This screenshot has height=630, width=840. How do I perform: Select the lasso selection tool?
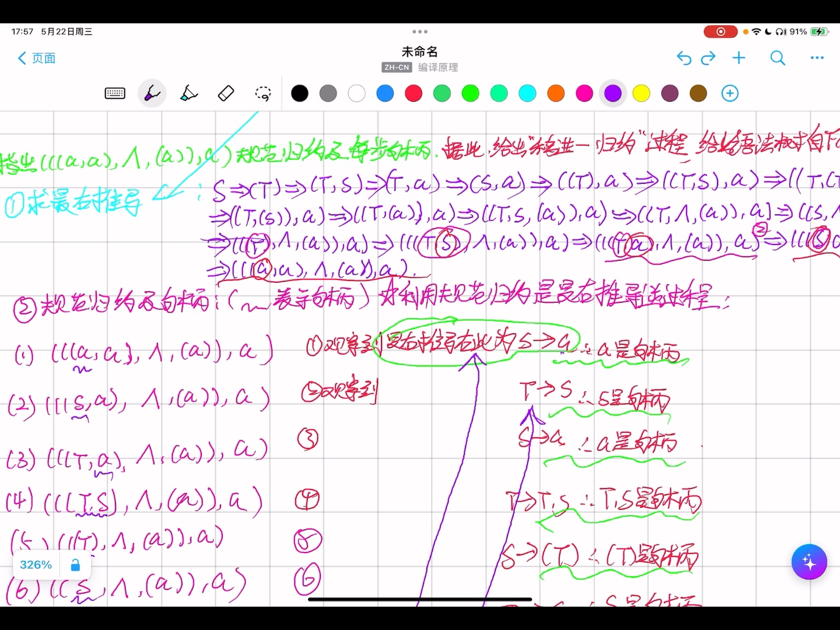pos(263,93)
